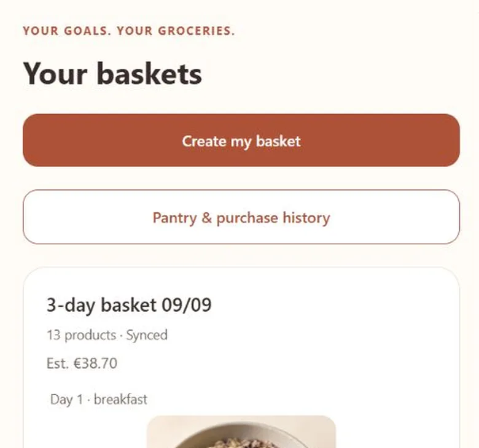Open the 3-day basket 09/09 title
Screen dimensions: 479x448
tap(129, 305)
